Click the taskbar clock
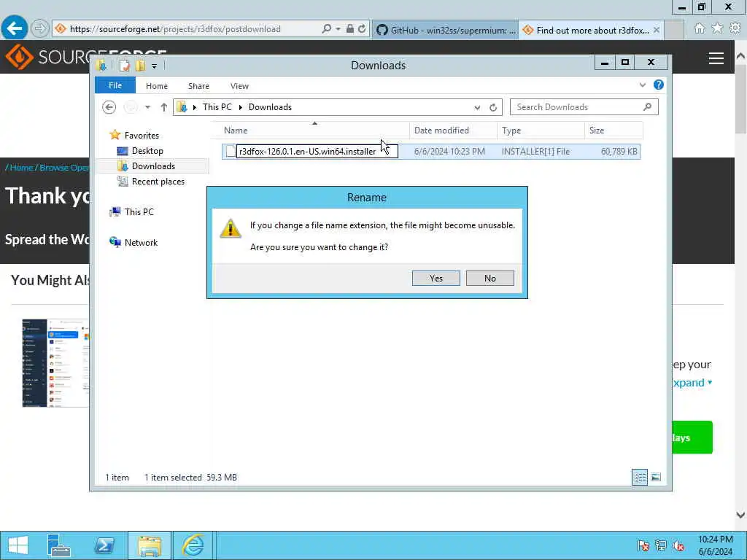The width and height of the screenshot is (747, 560). tap(715, 545)
